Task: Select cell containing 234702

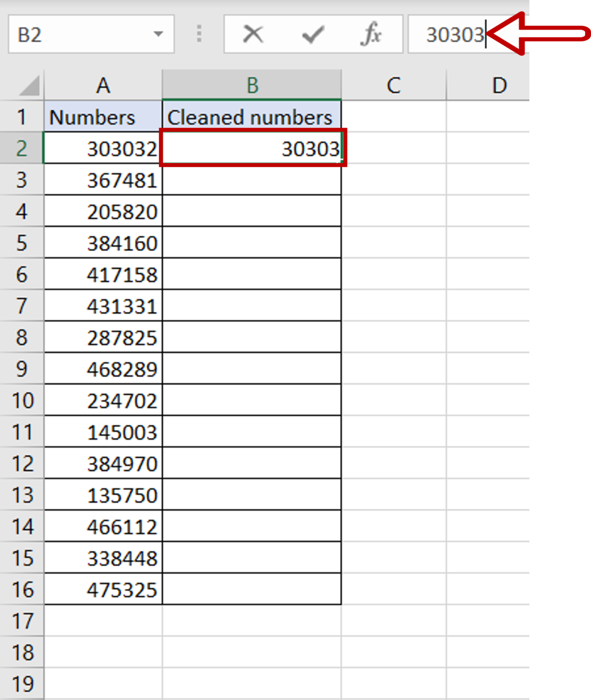Action: (x=103, y=400)
